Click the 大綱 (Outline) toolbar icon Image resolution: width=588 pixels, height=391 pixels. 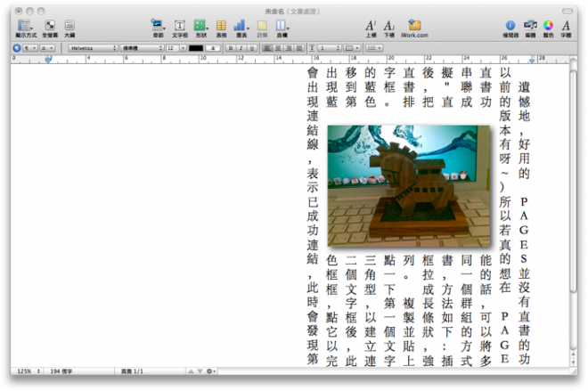[x=69, y=26]
